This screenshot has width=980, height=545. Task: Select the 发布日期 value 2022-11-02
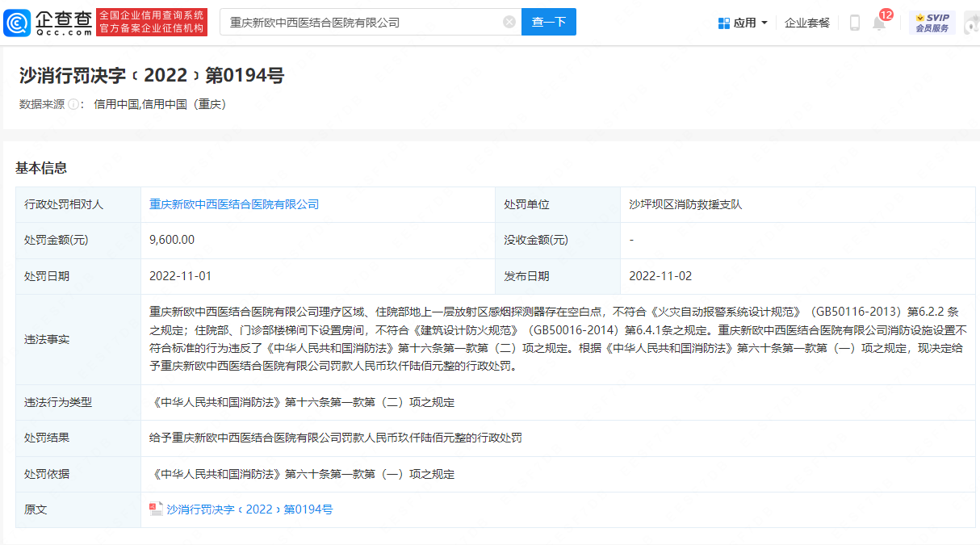(x=660, y=275)
